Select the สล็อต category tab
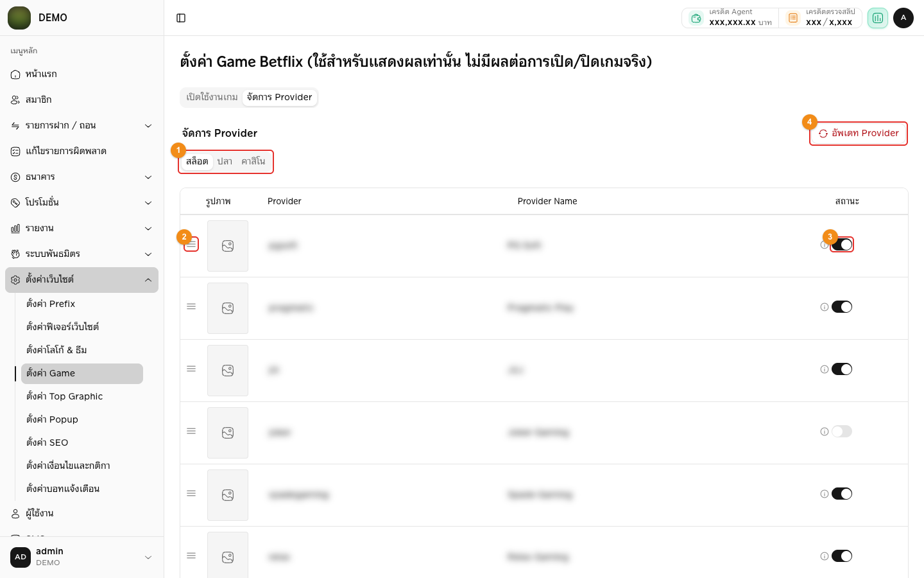 [x=197, y=161]
